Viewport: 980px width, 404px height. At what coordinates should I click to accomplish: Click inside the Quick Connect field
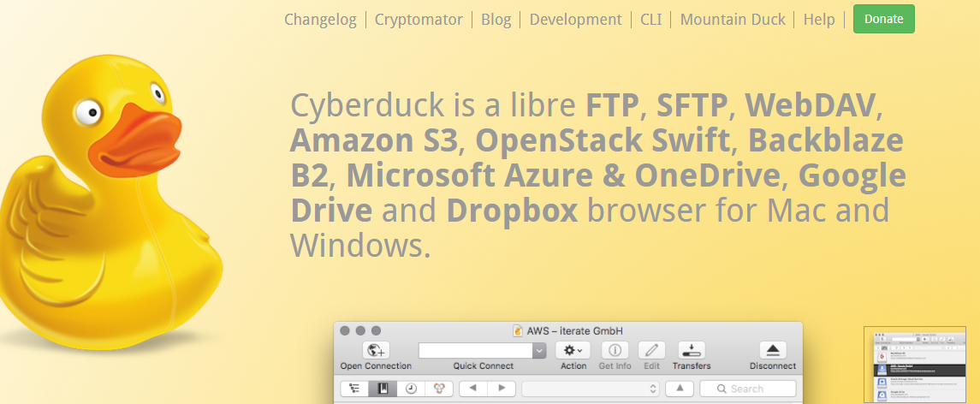point(476,351)
